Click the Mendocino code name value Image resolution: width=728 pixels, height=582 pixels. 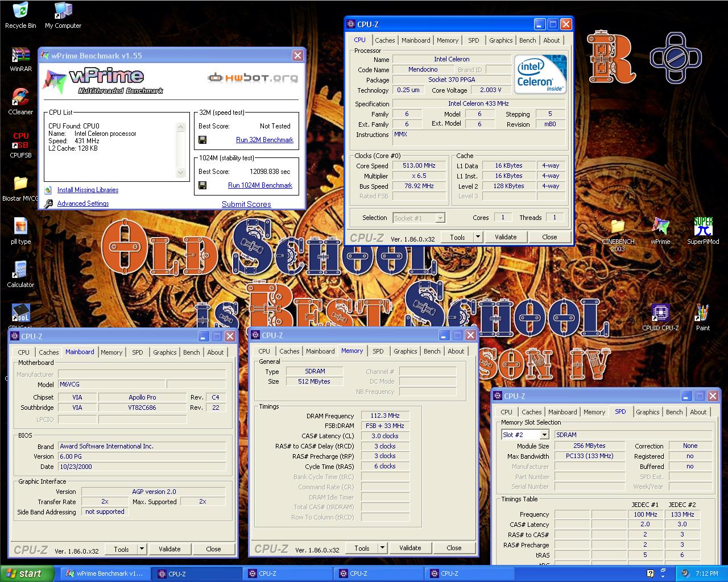(x=423, y=69)
